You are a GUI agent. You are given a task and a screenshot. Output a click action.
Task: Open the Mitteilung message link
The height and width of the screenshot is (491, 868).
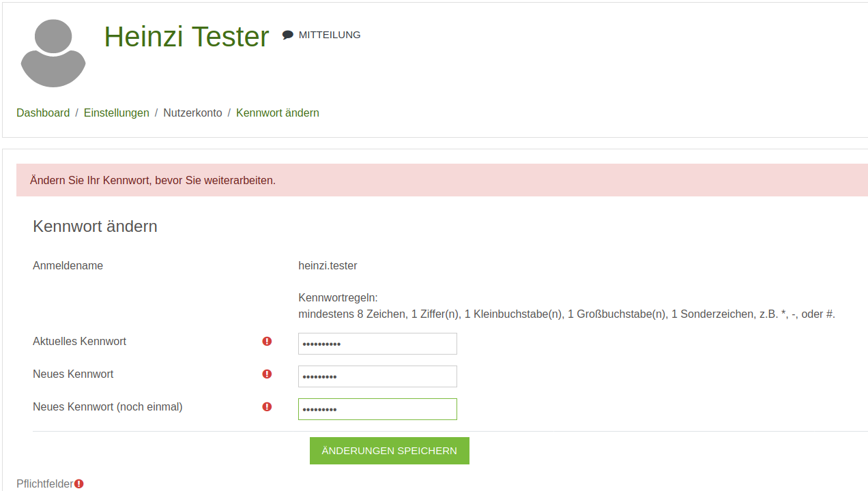coord(321,35)
